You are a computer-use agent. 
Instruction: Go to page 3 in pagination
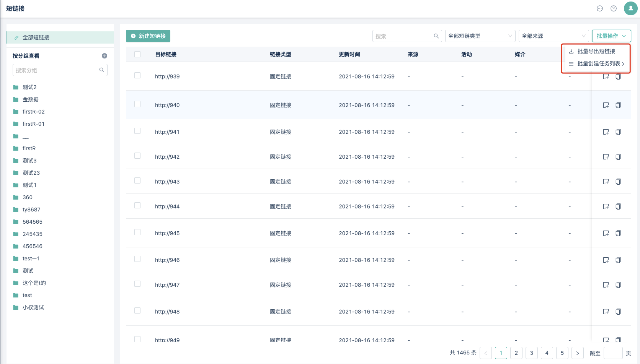531,353
